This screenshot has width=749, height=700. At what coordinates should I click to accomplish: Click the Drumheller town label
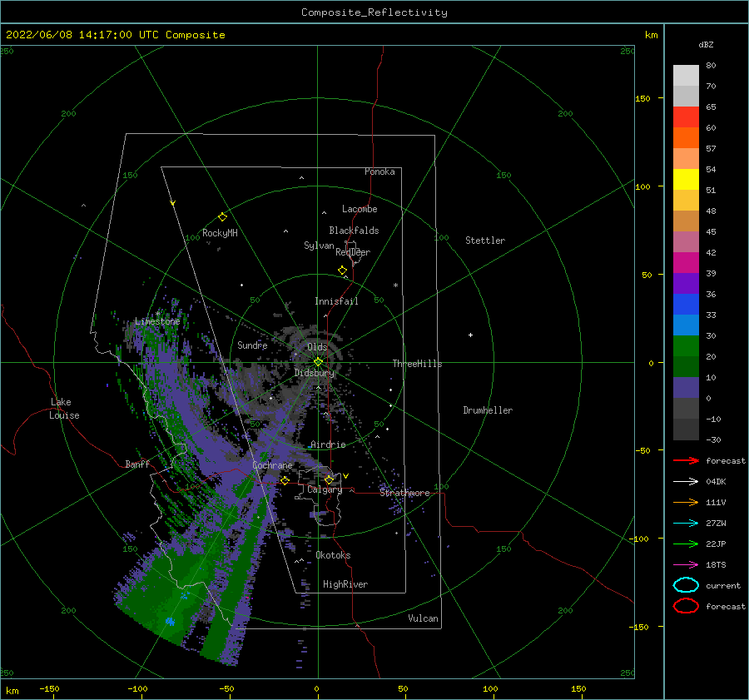point(488,410)
